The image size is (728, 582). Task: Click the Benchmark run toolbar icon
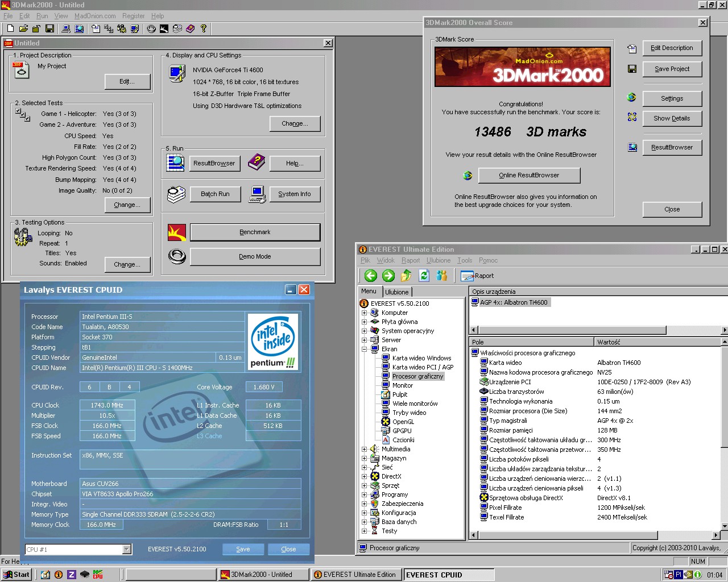164,28
